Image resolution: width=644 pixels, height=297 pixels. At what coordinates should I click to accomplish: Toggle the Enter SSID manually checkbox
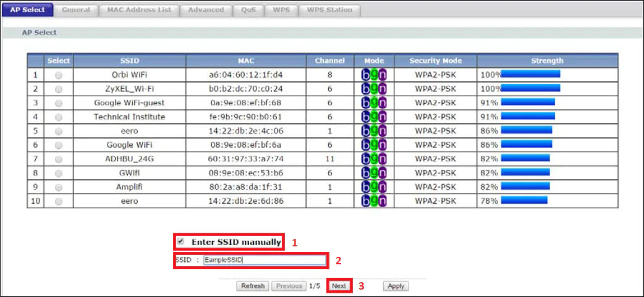coord(180,241)
